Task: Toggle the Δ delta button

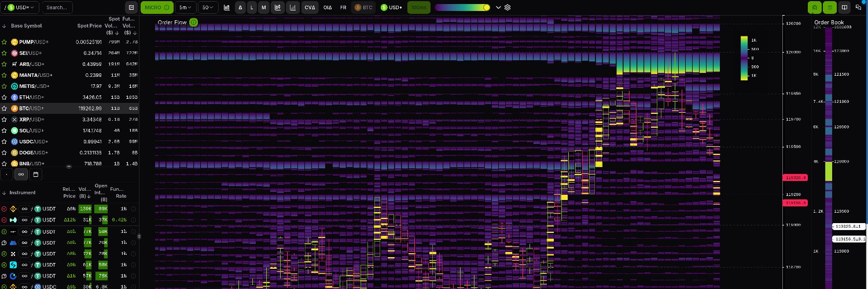Action: [x=240, y=8]
